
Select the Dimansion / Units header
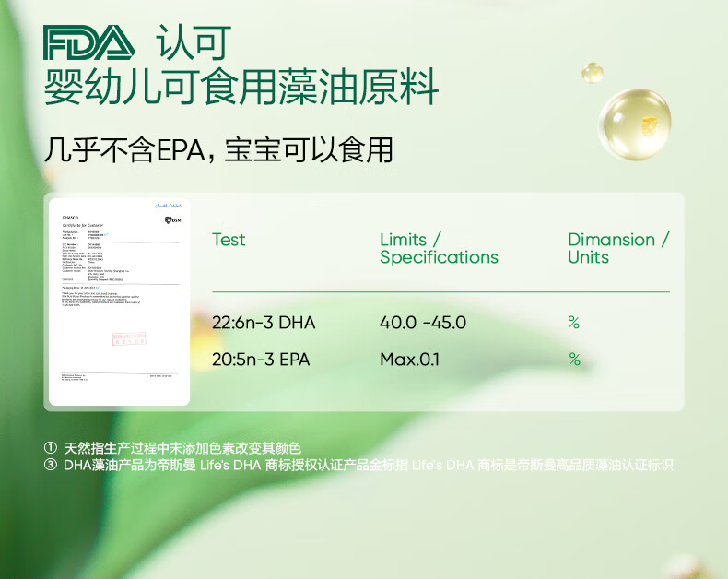[618, 249]
